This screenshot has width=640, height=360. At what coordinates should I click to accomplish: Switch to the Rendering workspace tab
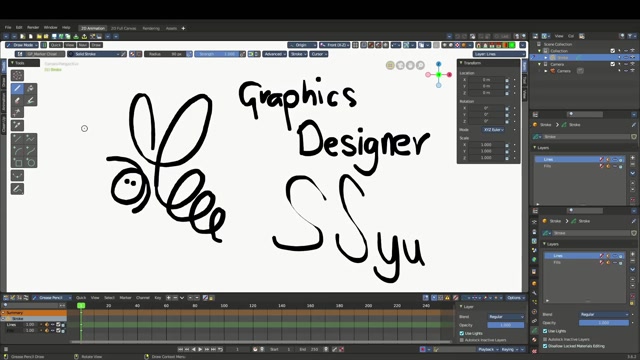point(151,28)
